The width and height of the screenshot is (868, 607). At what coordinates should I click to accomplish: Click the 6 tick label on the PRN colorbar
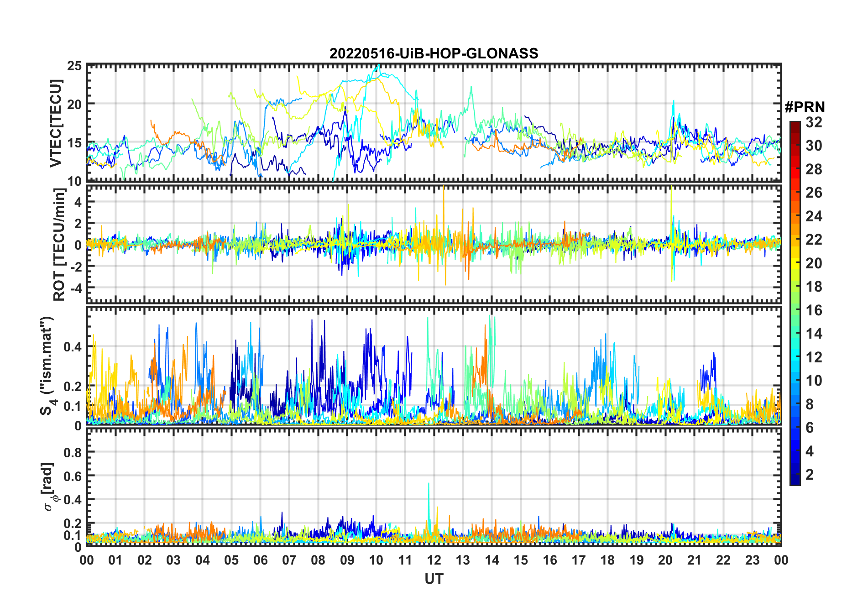point(810,428)
